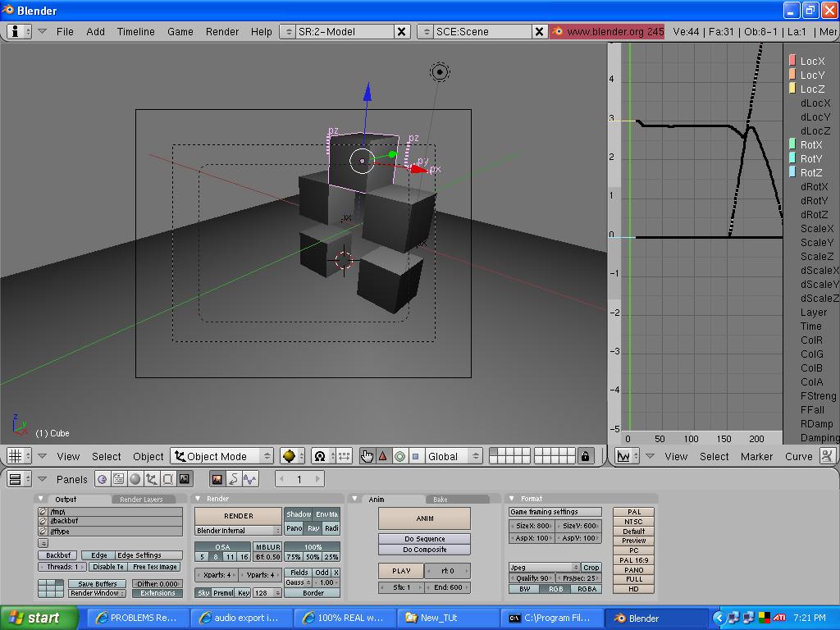This screenshot has width=840, height=630.
Task: Open the IPO curve editor window type icon
Action: (627, 456)
